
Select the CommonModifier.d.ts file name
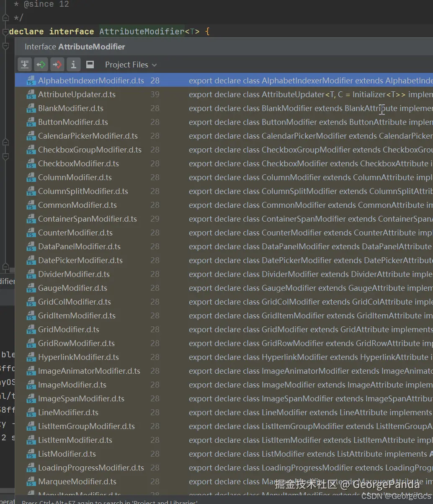pyautogui.click(x=77, y=205)
